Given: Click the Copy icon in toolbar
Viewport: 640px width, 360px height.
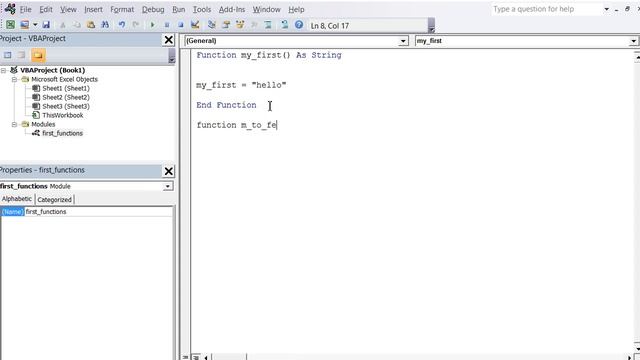Looking at the screenshot, I should [76, 25].
